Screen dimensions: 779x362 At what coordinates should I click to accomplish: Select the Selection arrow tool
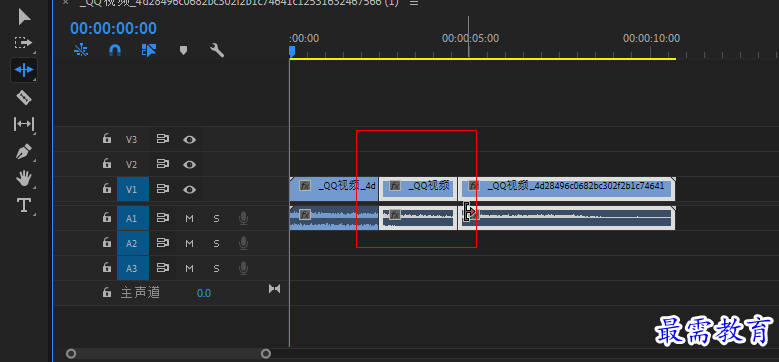pos(24,17)
